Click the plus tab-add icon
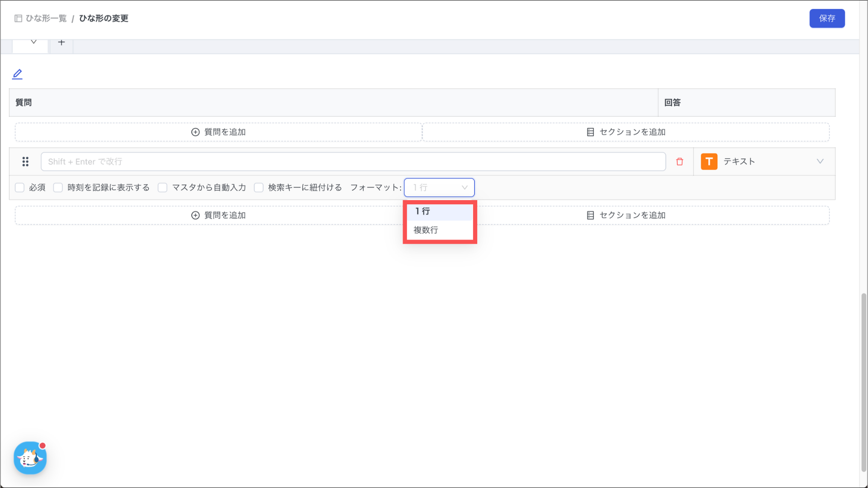This screenshot has height=488, width=868. coord(61,42)
